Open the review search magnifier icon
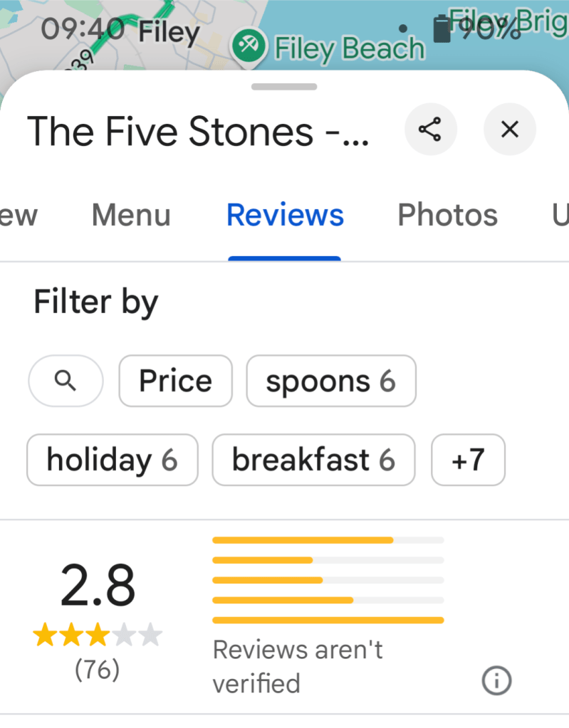This screenshot has width=569, height=728. point(66,381)
